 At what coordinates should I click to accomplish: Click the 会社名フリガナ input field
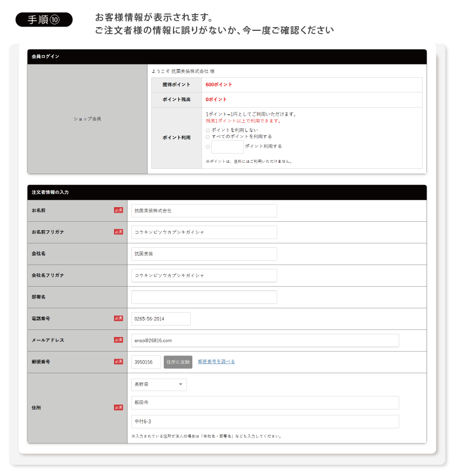(204, 275)
